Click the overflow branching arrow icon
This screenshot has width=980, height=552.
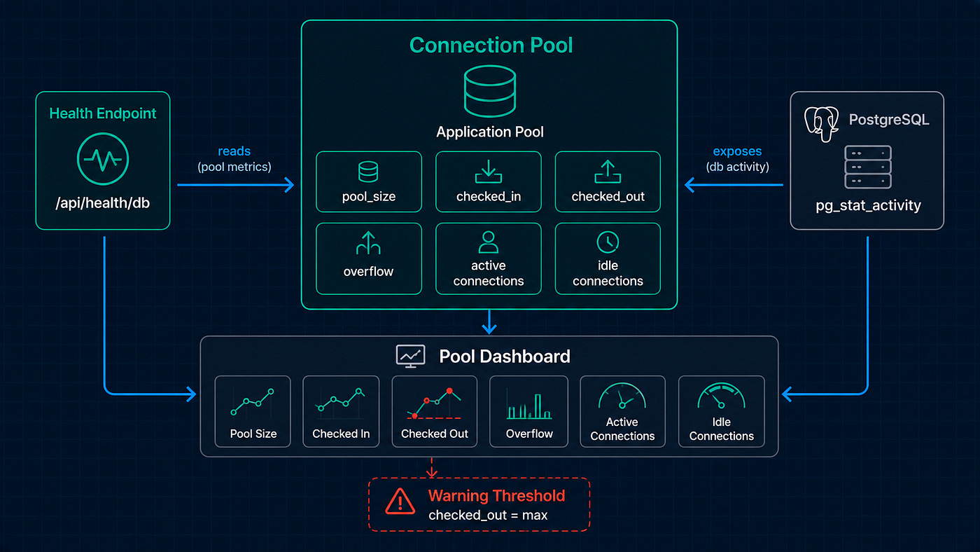368,244
